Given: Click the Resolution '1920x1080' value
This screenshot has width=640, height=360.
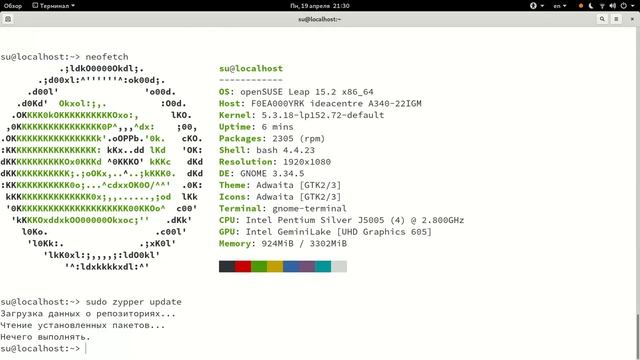Looking at the screenshot, I should coord(307,162).
